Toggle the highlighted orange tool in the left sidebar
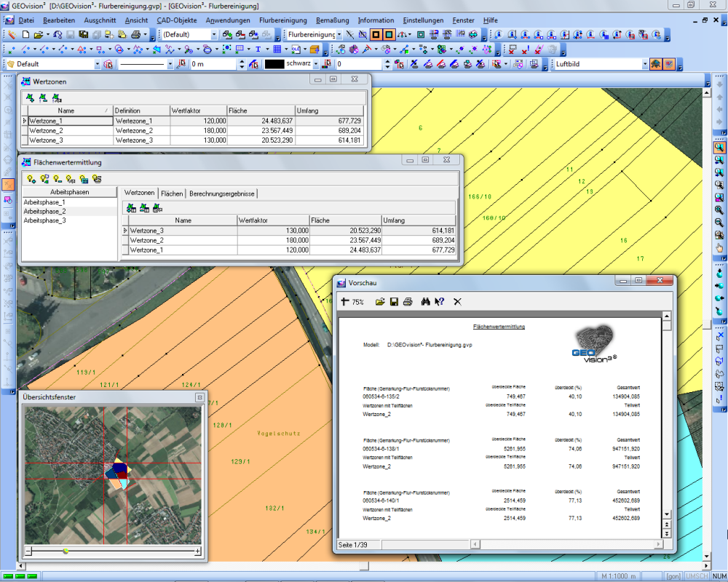This screenshot has width=728, height=582. (8, 184)
